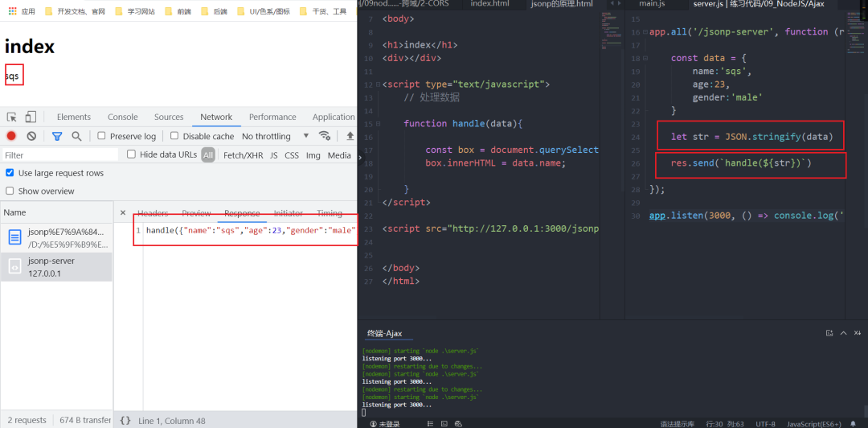
Task: Collapse the script tag fold at line 12
Action: [x=378, y=84]
